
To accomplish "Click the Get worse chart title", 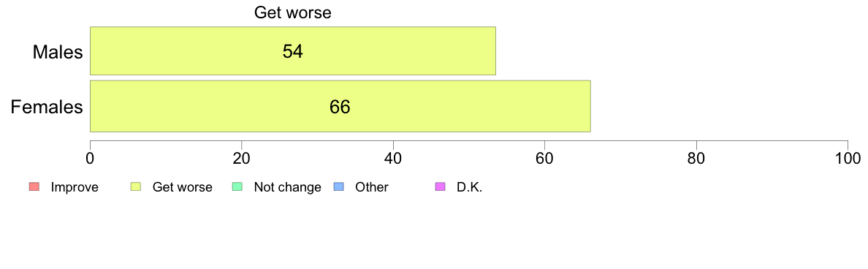I will pyautogui.click(x=292, y=12).
